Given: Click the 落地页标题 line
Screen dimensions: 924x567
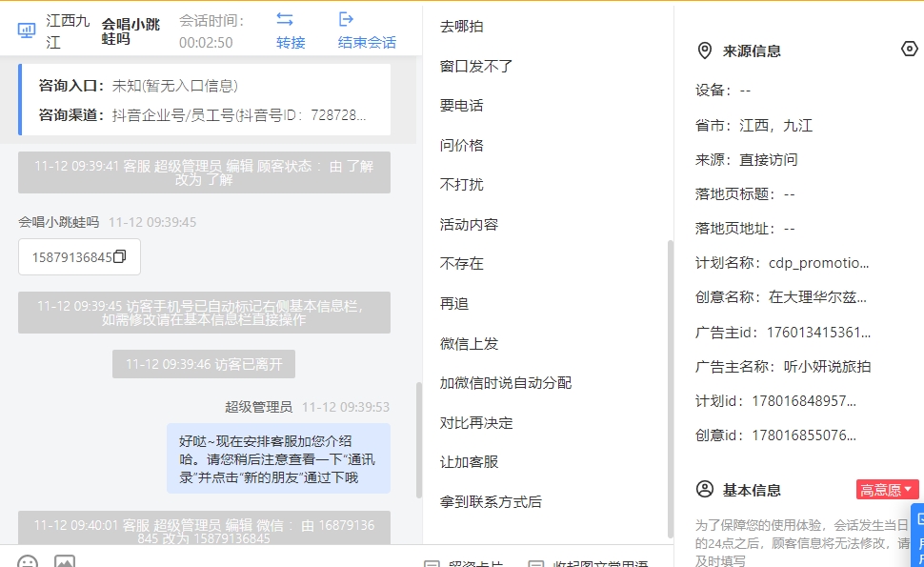Looking at the screenshot, I should 745,193.
